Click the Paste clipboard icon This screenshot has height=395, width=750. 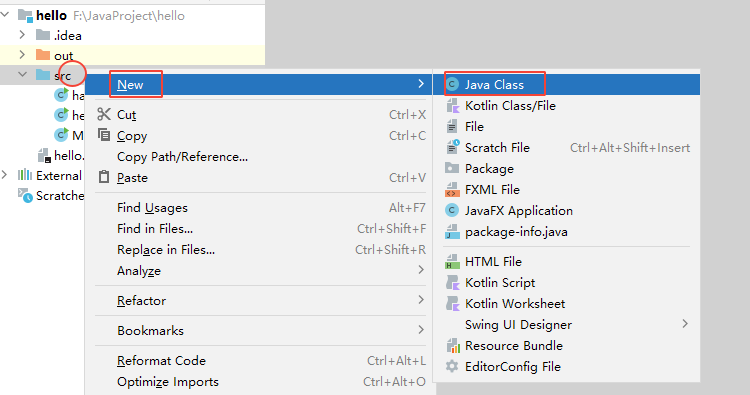[x=104, y=177]
